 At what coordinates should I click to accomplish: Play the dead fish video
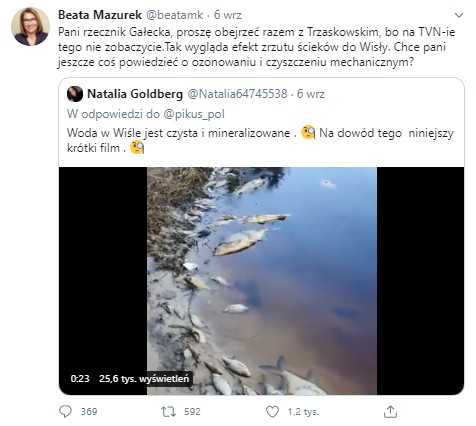[x=262, y=281]
